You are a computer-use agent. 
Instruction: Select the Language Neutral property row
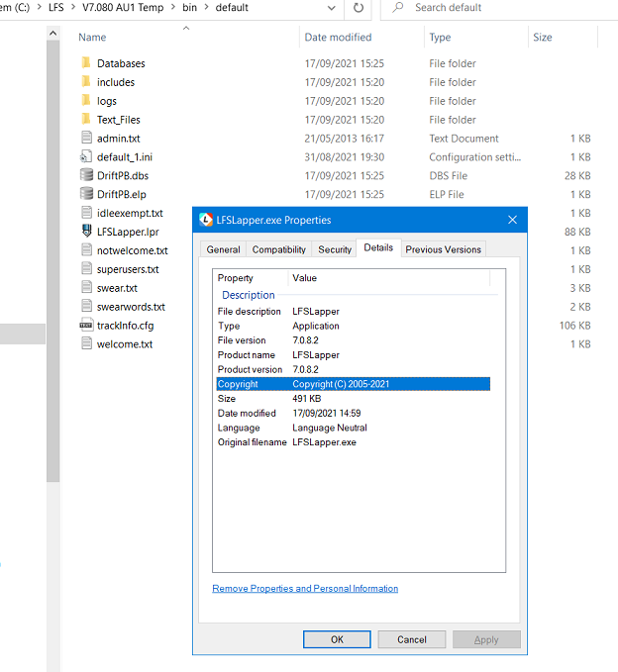[353, 428]
